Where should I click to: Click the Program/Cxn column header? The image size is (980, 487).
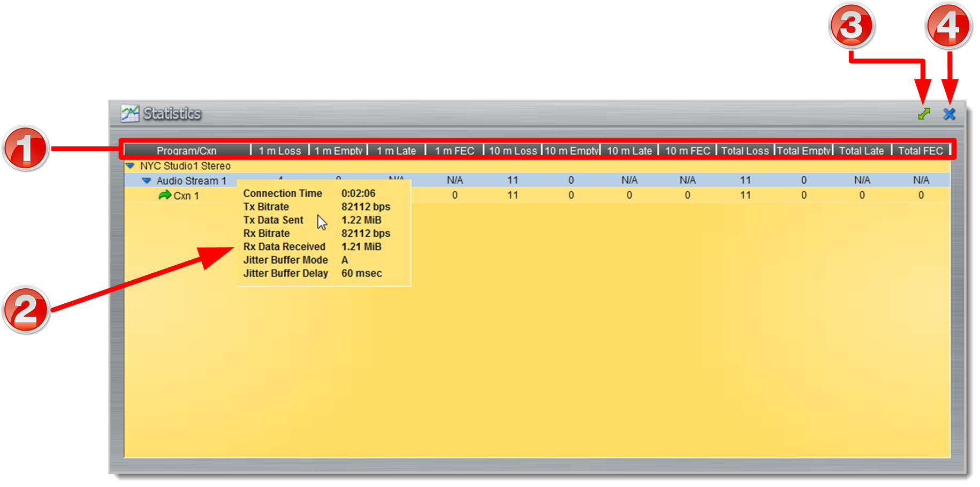coord(186,151)
